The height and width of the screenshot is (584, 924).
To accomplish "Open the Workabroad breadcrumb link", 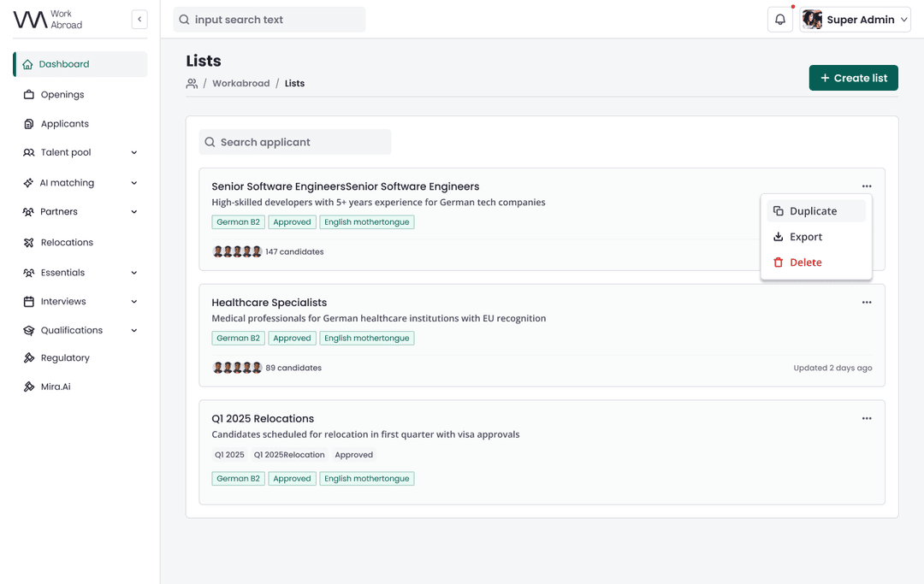I will click(240, 83).
